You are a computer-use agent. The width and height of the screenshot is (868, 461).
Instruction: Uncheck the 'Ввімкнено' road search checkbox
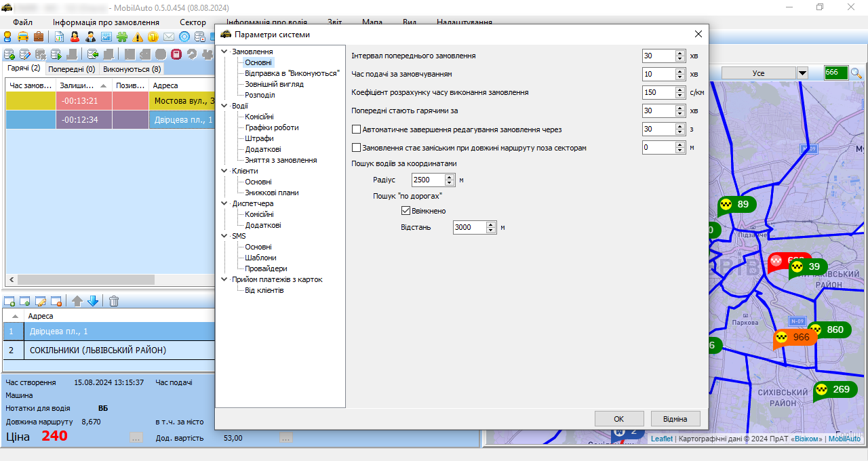[406, 211]
